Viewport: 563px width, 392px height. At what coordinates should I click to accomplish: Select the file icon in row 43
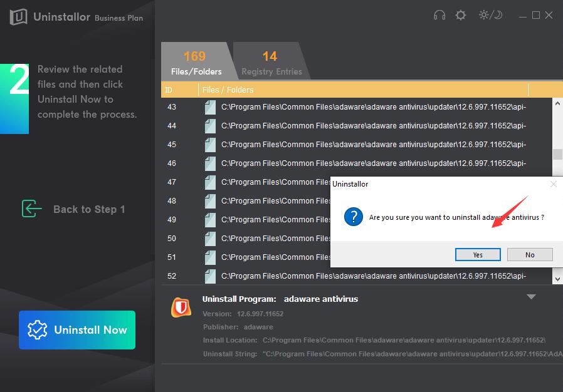pyautogui.click(x=210, y=107)
